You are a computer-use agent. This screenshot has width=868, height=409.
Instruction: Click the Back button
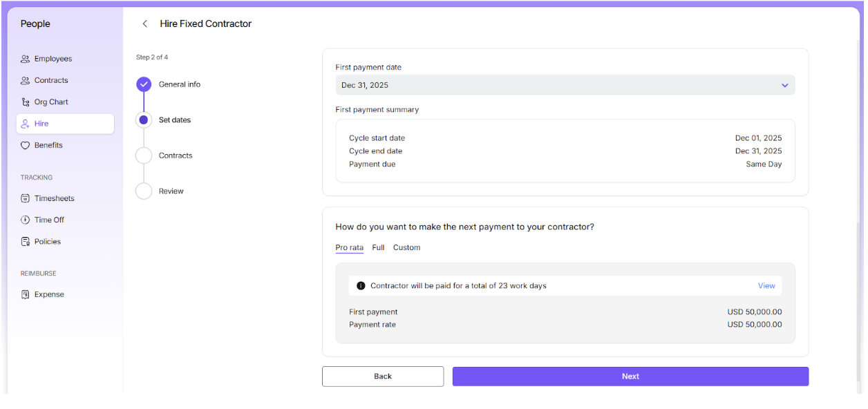(x=383, y=377)
